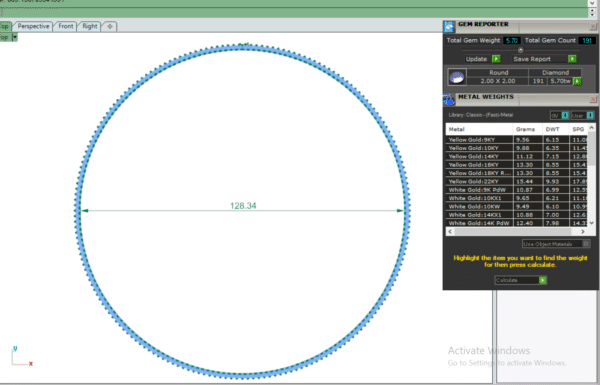Switch to the Perspective viewport tab
This screenshot has height=385, width=600.
pyautogui.click(x=33, y=26)
